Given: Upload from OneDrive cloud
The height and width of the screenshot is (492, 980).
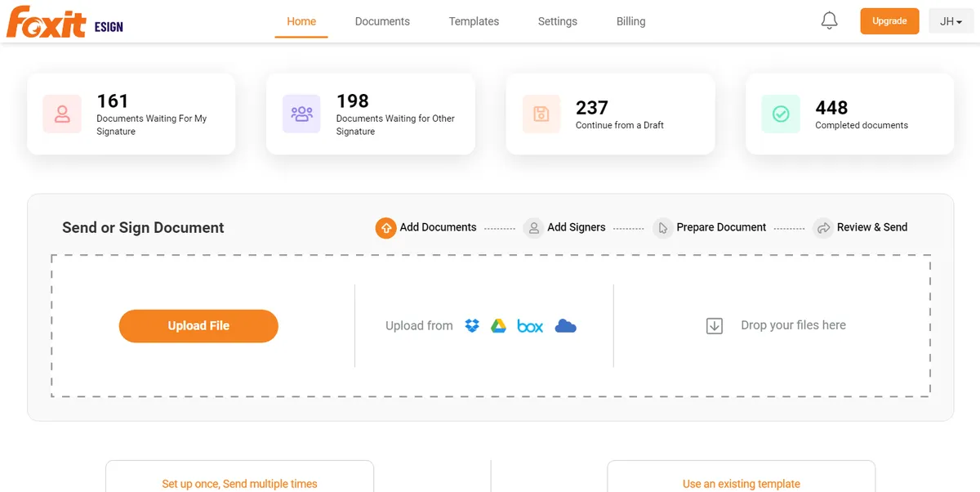Looking at the screenshot, I should click(566, 326).
